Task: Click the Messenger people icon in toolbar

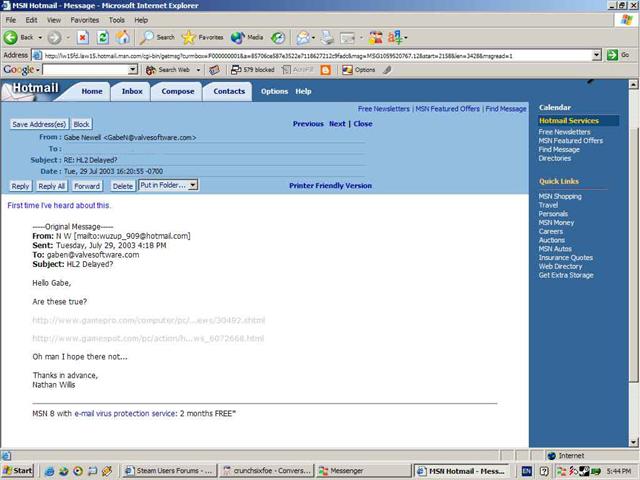Action: click(x=375, y=38)
